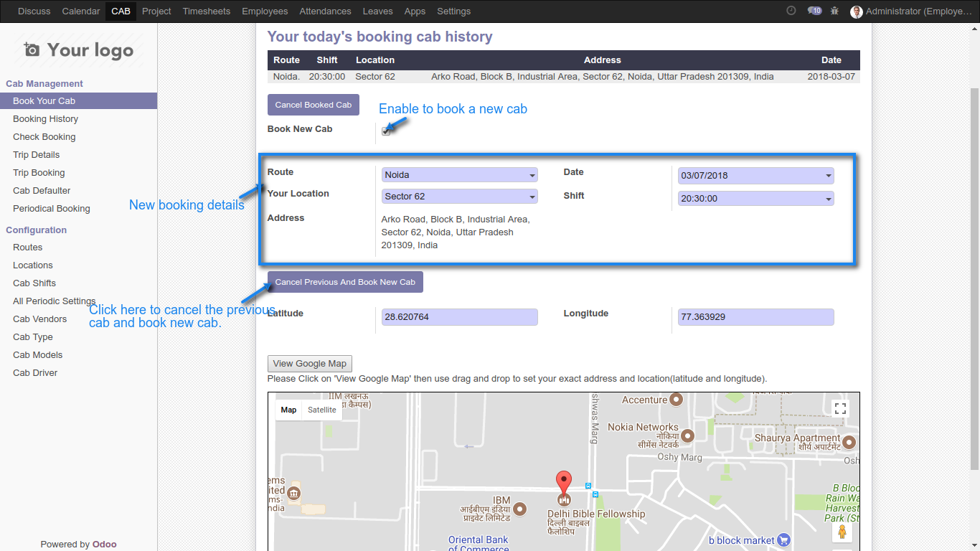Click the bug debug icon in top bar
The image size is (980, 551).
(834, 11)
